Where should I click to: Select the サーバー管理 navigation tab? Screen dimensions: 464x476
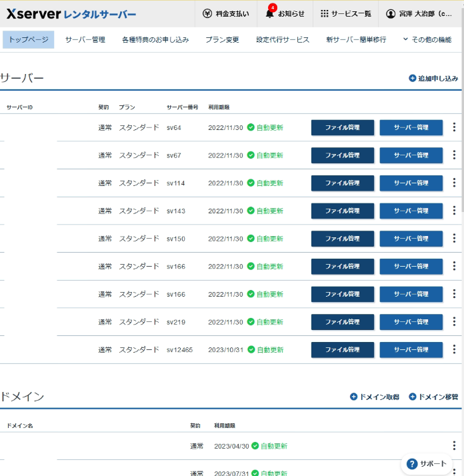click(85, 40)
